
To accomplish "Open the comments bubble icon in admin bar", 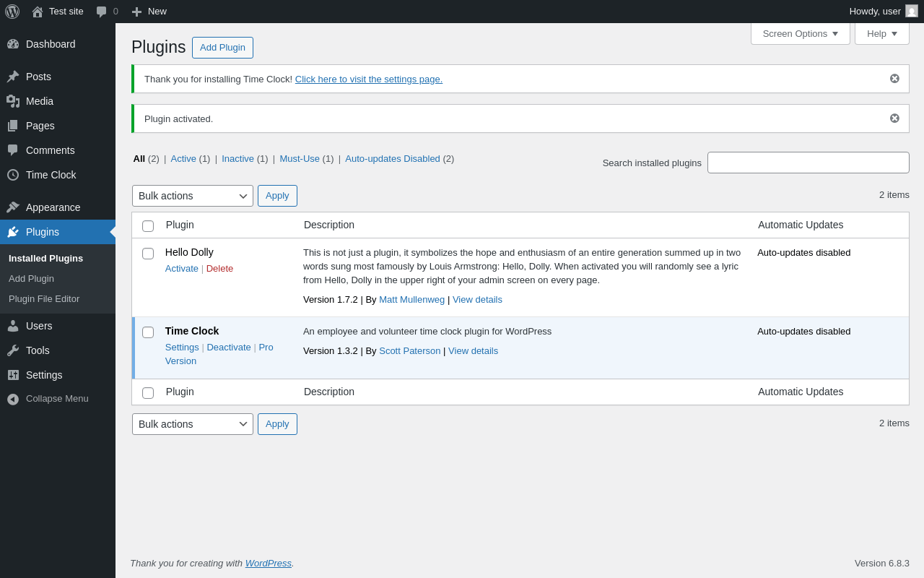I will (102, 12).
